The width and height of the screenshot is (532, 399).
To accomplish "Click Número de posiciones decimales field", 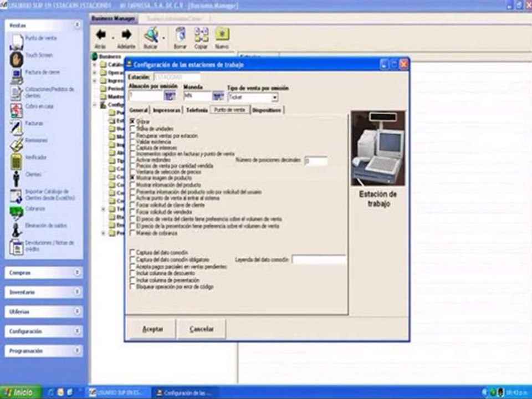I will [316, 161].
